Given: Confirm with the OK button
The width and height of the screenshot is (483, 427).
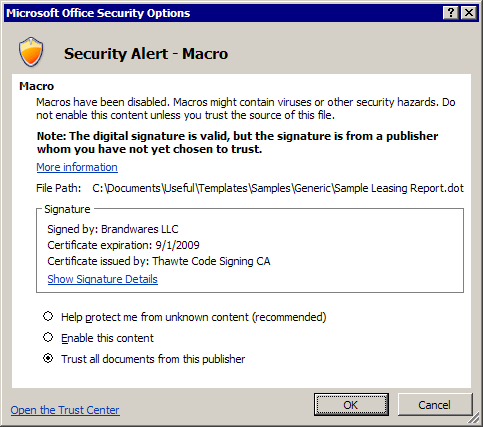Looking at the screenshot, I should (351, 405).
